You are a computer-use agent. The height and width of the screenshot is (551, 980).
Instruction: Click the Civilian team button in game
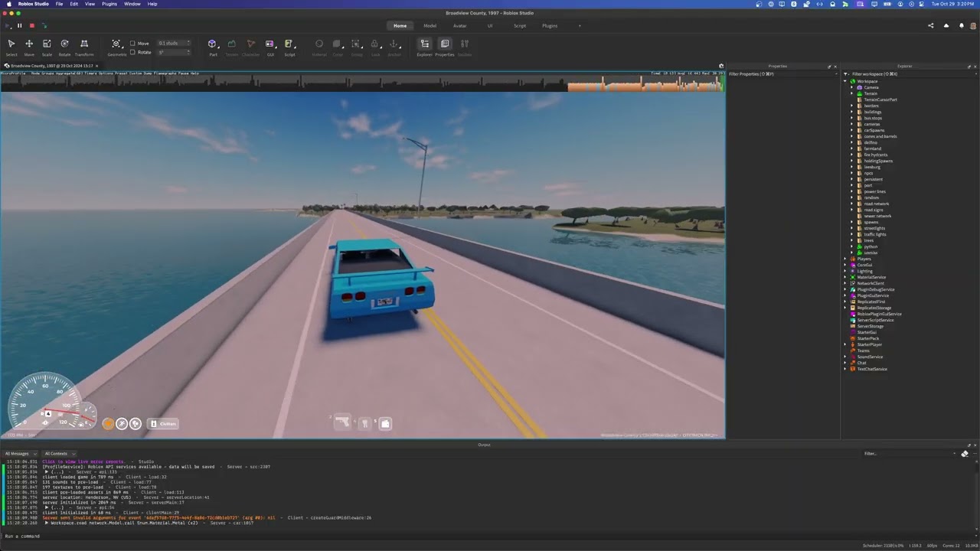163,423
